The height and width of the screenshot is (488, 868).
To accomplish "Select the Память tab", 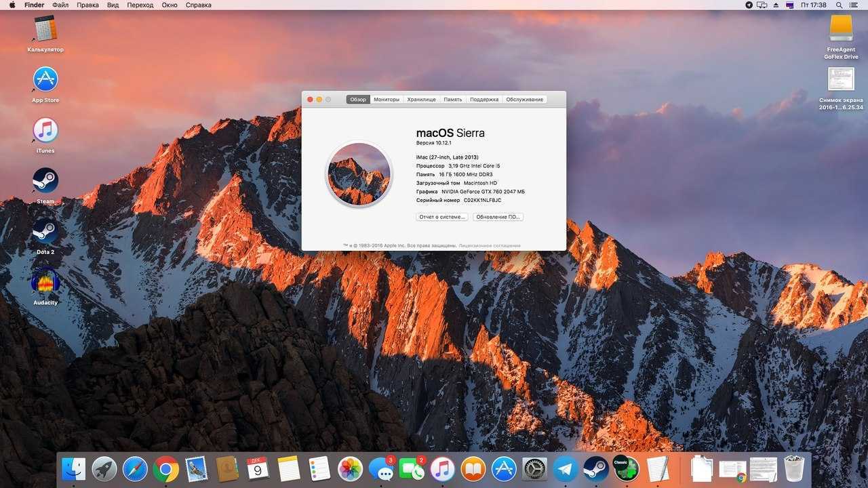I will tap(452, 100).
